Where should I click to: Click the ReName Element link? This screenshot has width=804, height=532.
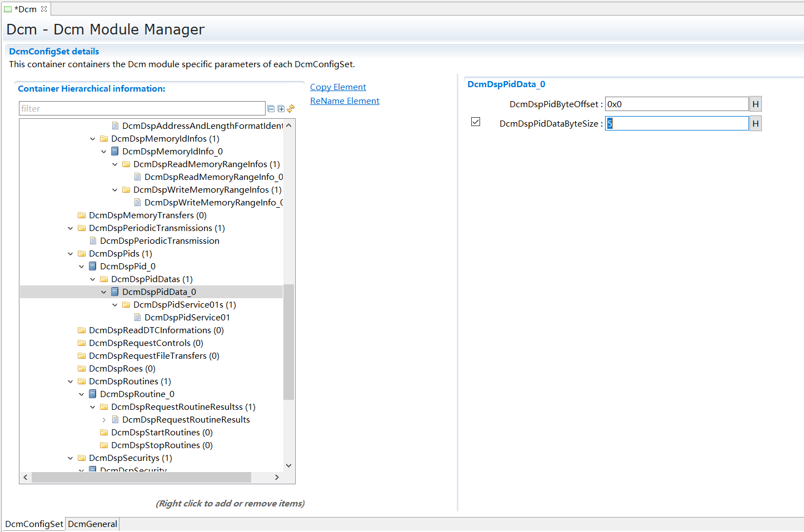pyautogui.click(x=344, y=101)
